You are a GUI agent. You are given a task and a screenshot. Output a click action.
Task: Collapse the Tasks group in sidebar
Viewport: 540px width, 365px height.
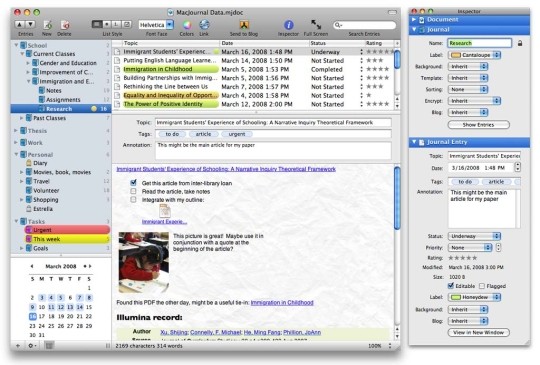pyautogui.click(x=16, y=221)
